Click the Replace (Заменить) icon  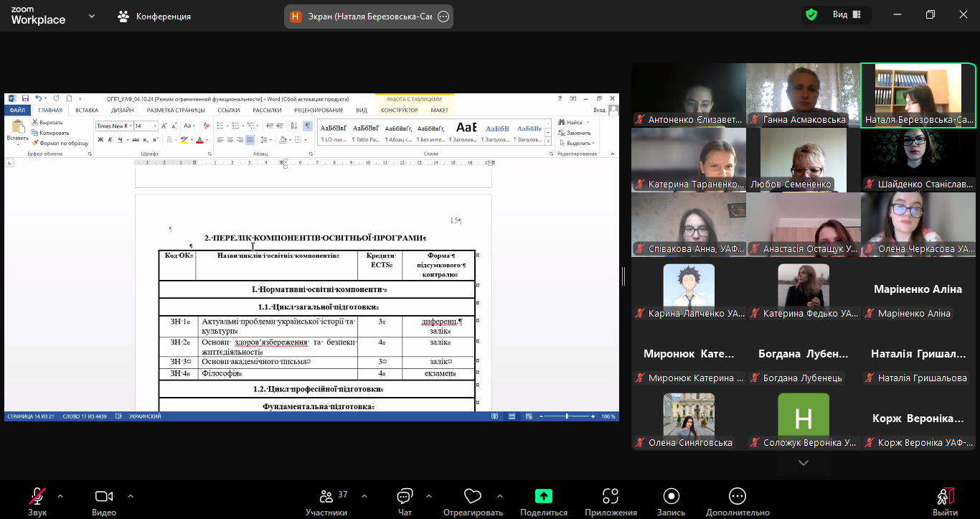(x=562, y=133)
